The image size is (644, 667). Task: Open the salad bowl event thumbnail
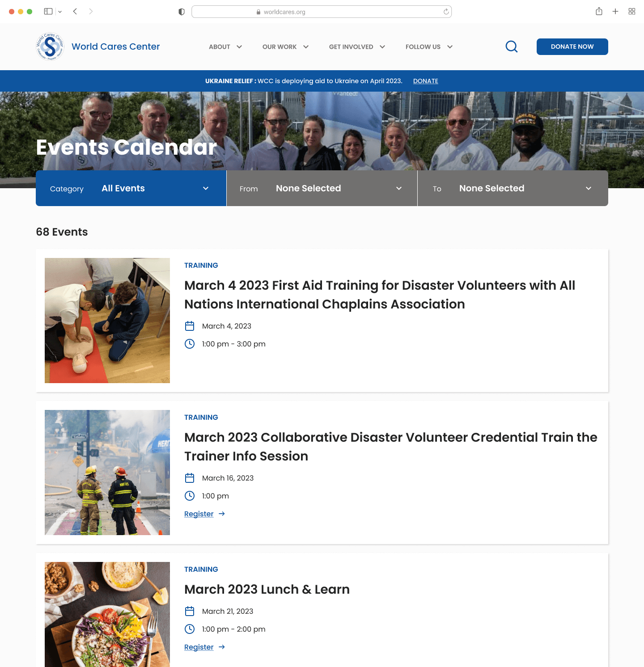point(107,614)
